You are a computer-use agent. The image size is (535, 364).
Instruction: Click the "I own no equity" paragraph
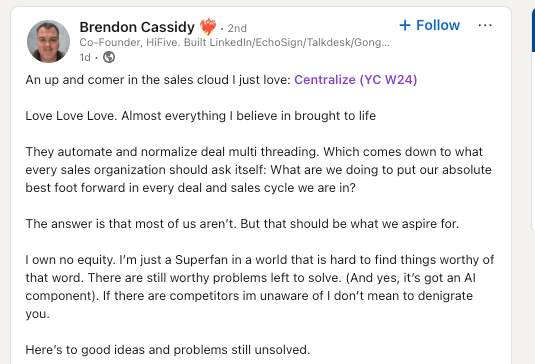click(260, 287)
